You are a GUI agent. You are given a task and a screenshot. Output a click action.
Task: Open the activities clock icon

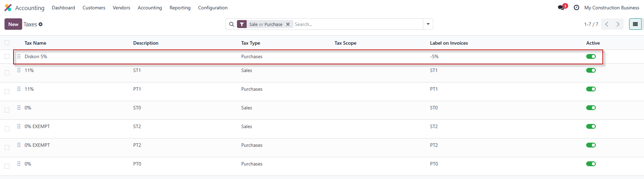pos(576,8)
